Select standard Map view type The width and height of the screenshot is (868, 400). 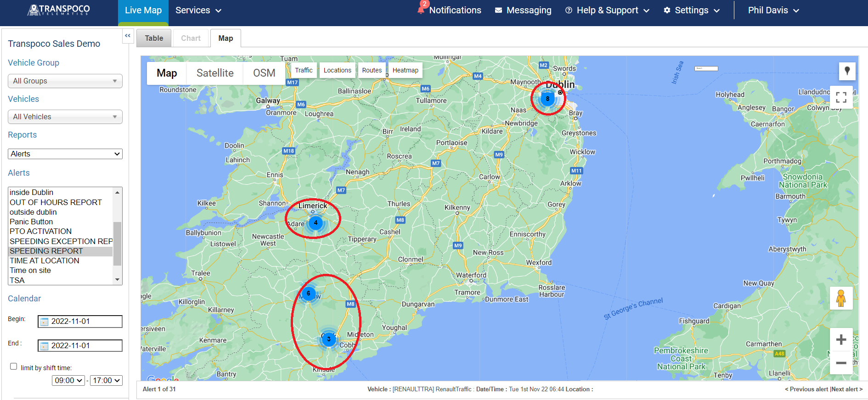167,73
